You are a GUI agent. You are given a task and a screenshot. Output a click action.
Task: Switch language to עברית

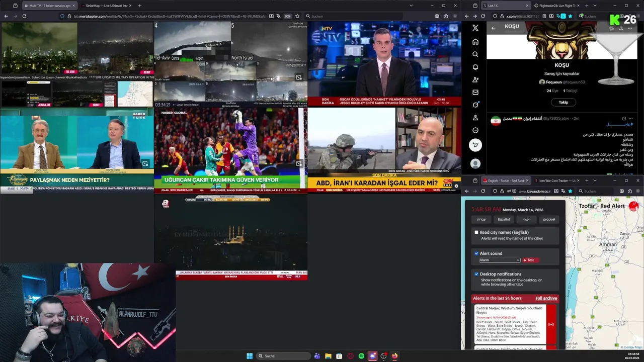481,219
